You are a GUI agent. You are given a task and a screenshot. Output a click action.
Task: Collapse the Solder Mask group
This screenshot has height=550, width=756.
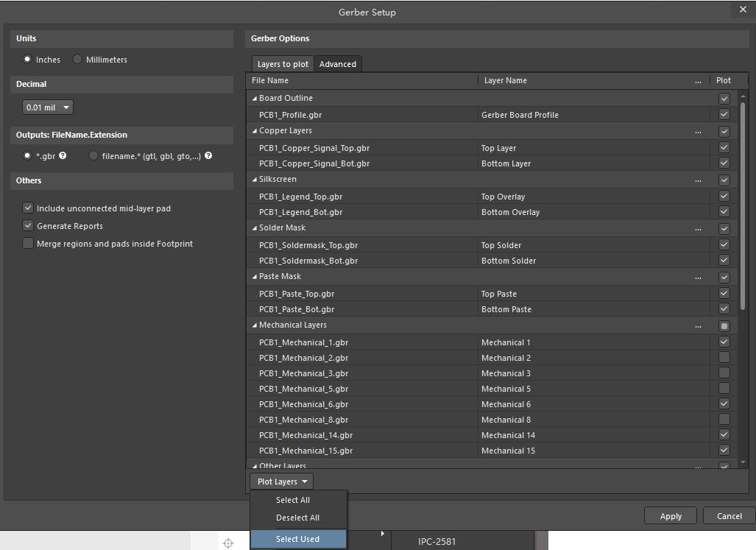(x=255, y=228)
